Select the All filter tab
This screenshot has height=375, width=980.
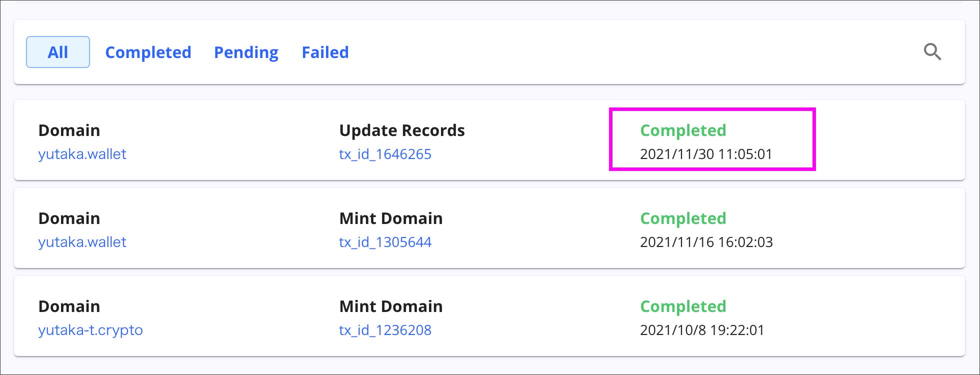(58, 52)
